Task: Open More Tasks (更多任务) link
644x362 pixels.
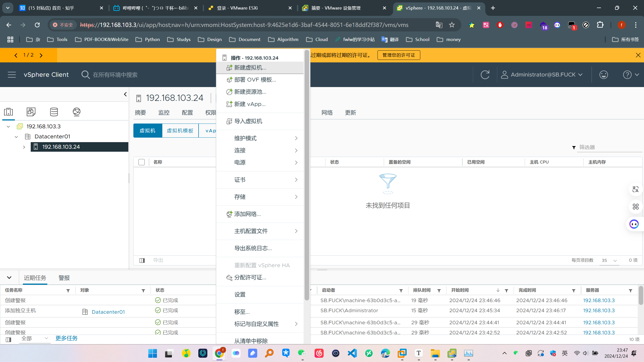Action: (66, 338)
